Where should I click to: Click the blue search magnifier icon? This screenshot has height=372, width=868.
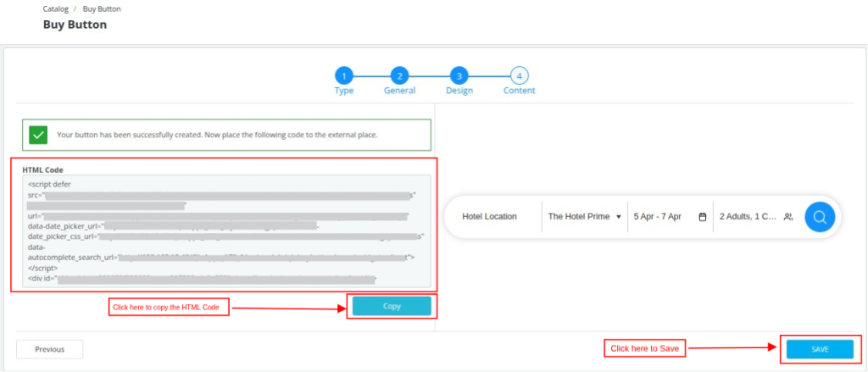coord(820,216)
